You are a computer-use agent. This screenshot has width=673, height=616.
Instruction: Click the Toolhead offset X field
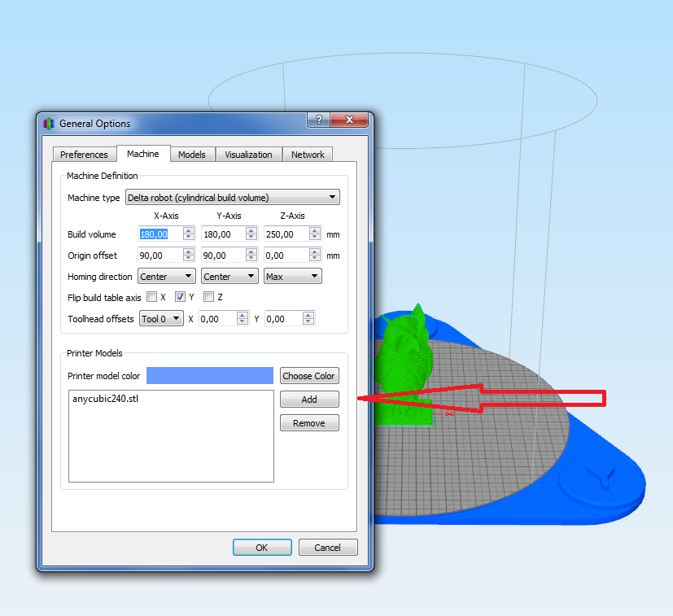point(217,319)
